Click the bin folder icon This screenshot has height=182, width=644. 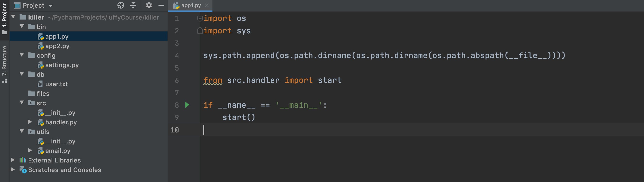pos(32,26)
